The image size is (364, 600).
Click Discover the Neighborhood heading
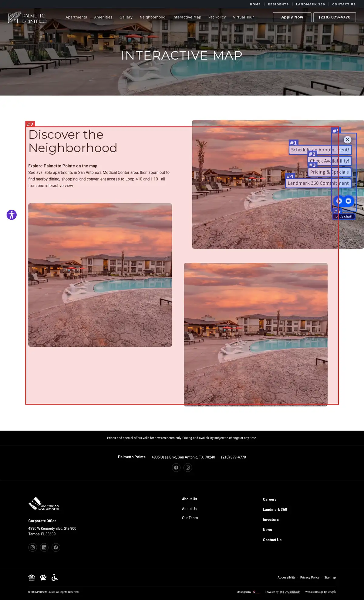tap(73, 141)
